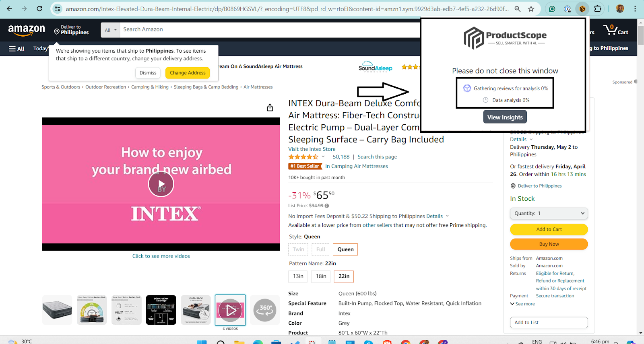Click Deliver to Philippines in buy box

point(536,186)
